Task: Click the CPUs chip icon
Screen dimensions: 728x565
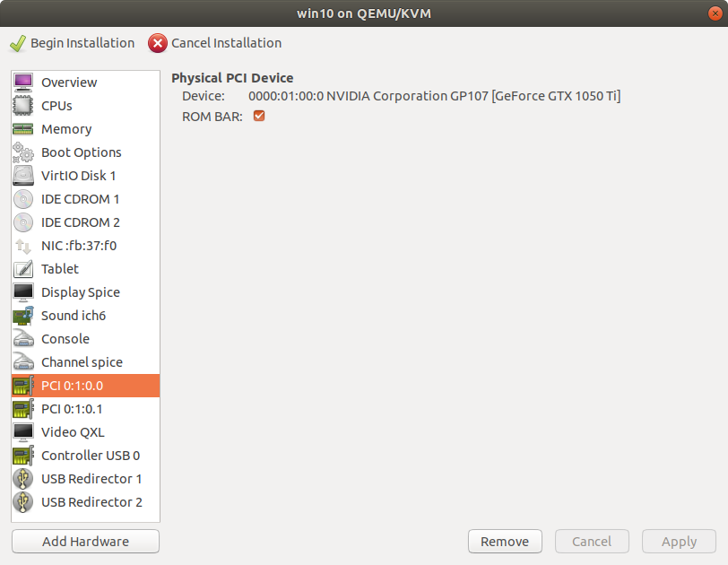Action: click(23, 106)
